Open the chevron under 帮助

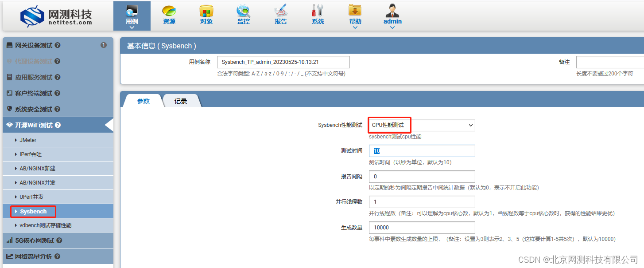click(355, 28)
